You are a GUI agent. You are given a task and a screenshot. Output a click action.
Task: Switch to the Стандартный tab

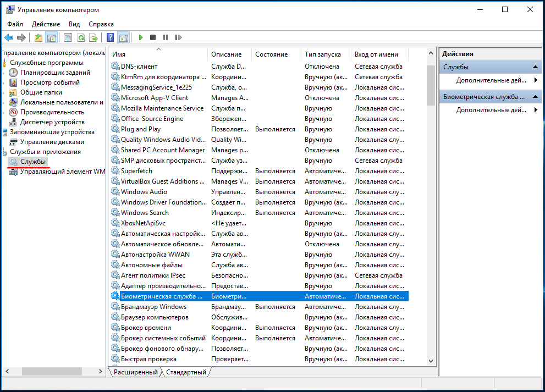[186, 372]
